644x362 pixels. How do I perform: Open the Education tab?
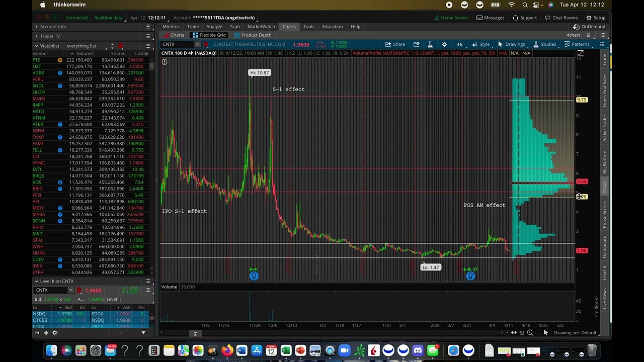332,27
